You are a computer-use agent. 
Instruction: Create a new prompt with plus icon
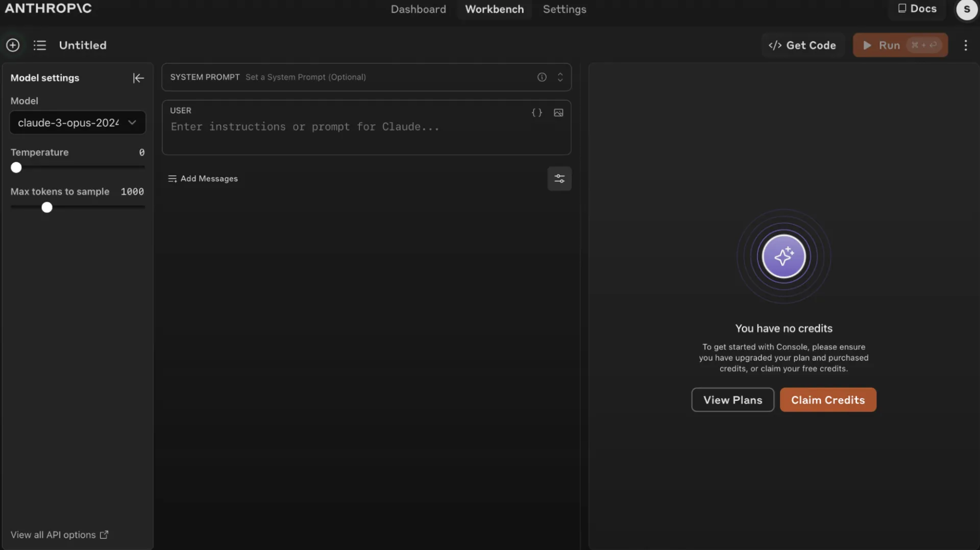13,45
